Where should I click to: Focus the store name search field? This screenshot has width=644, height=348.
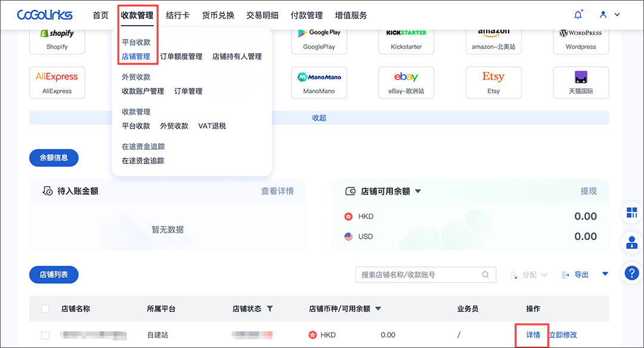click(x=420, y=275)
